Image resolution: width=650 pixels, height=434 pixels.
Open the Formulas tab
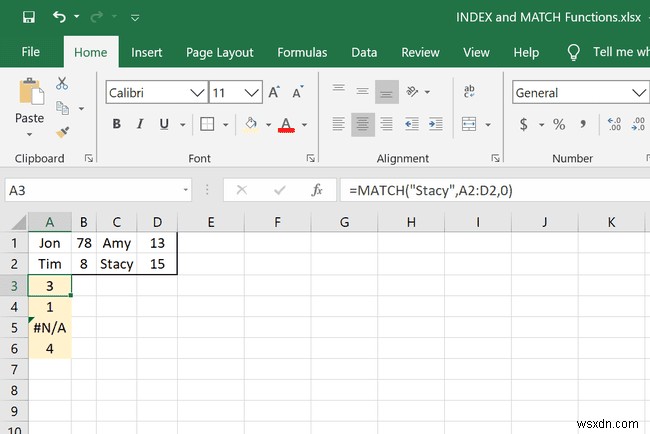tap(302, 52)
